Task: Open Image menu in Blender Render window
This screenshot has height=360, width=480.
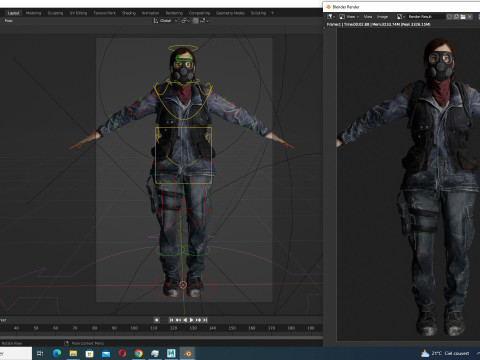Action: coord(382,16)
